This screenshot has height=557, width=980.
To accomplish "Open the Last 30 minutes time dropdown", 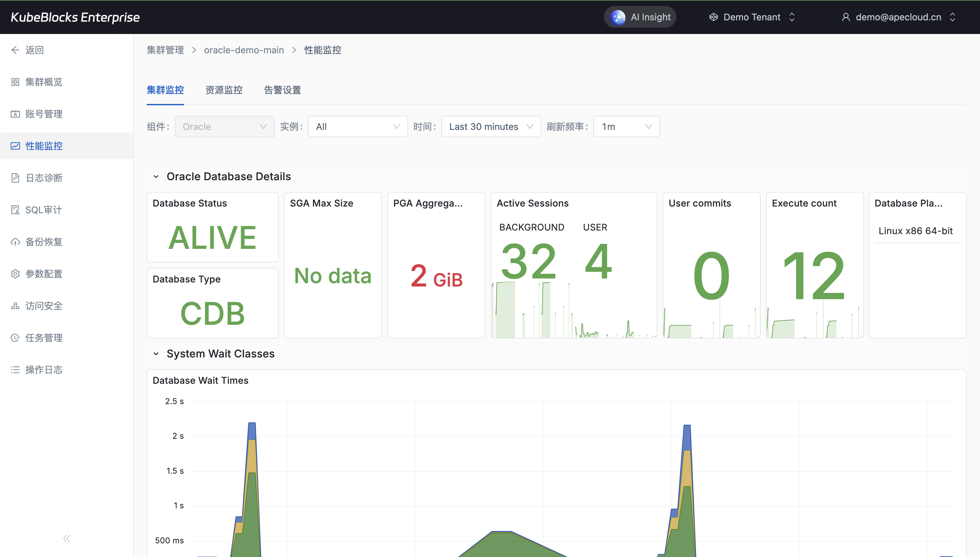I will tap(491, 127).
